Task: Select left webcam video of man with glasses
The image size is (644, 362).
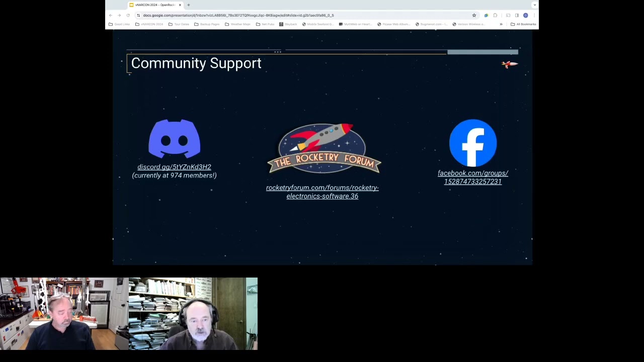Action: tap(64, 314)
